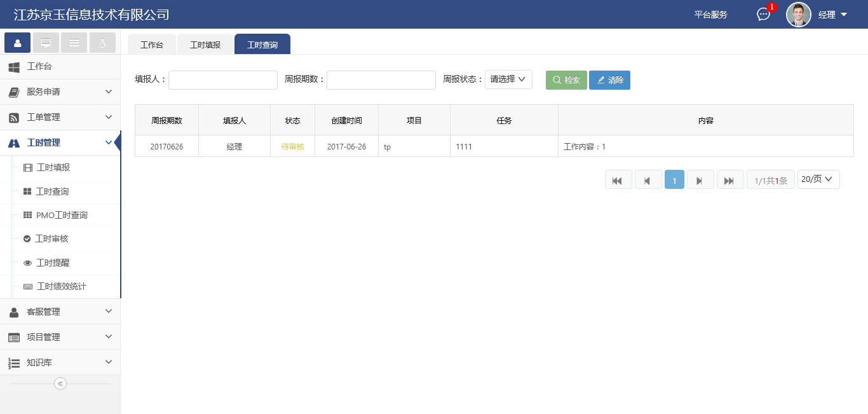Click the last page pagination icon
868x414 pixels.
pos(730,179)
